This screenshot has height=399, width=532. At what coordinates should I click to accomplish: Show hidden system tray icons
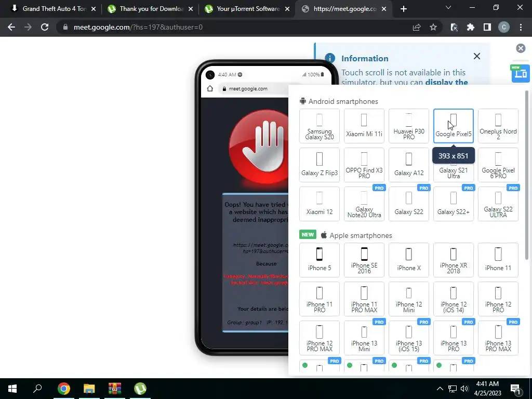[440, 389]
